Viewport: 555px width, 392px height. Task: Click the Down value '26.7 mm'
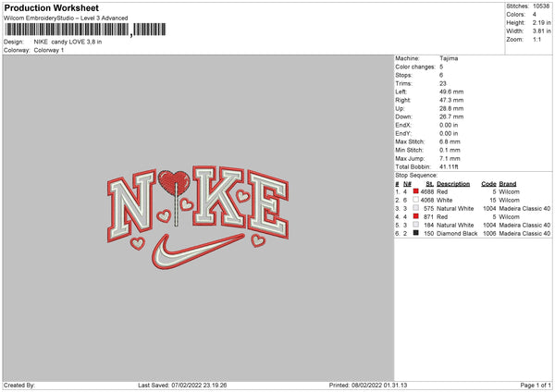click(451, 116)
